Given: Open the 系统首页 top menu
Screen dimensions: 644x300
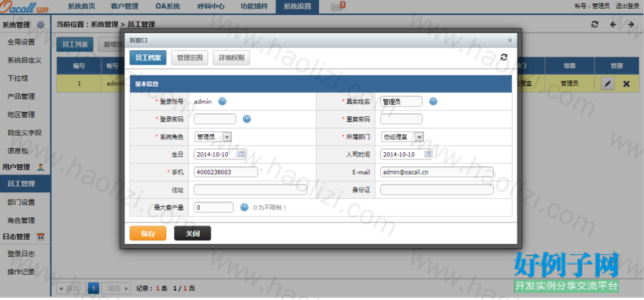Looking at the screenshot, I should tap(81, 6).
